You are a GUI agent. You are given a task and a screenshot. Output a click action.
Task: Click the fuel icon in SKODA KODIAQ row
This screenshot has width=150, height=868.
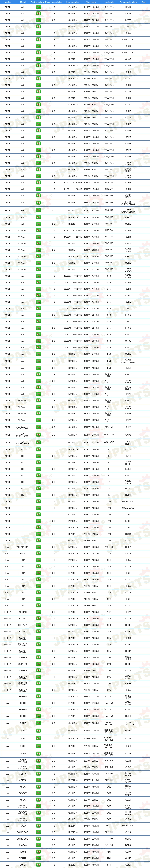pyautogui.click(x=39, y=612)
